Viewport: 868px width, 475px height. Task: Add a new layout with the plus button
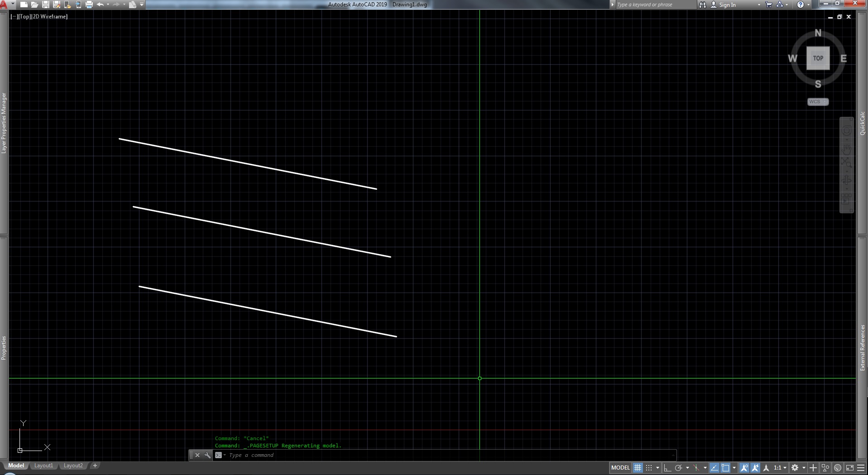click(x=95, y=465)
